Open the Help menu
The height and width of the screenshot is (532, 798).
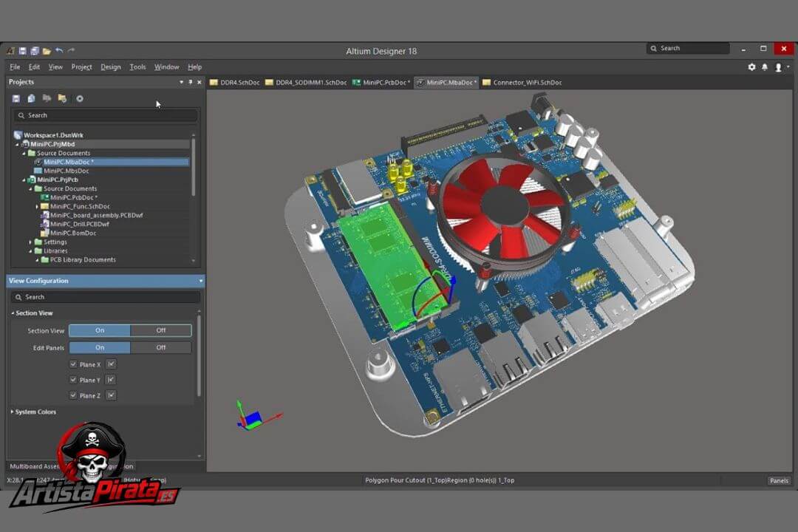click(x=194, y=67)
